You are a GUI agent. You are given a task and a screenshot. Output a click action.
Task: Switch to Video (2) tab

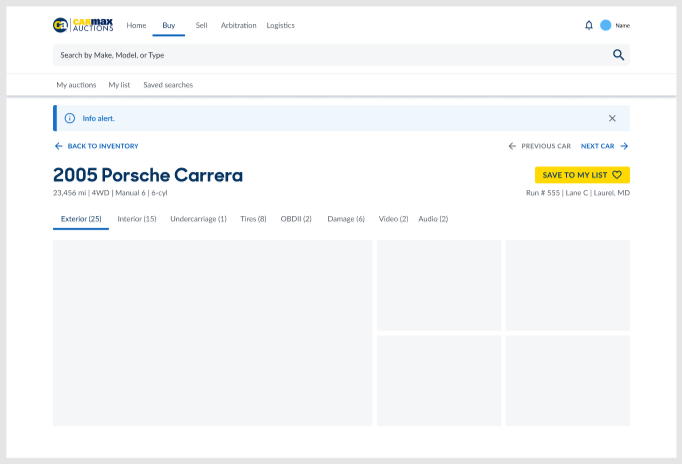pos(393,219)
